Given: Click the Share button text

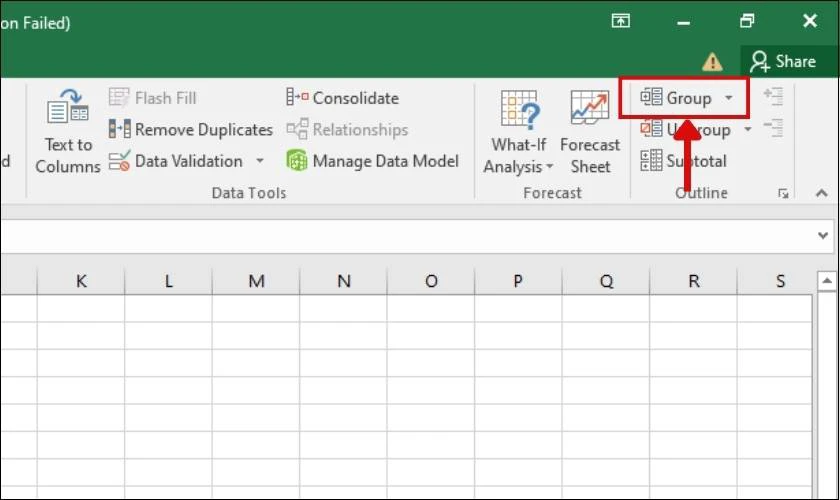Looking at the screenshot, I should tap(796, 62).
